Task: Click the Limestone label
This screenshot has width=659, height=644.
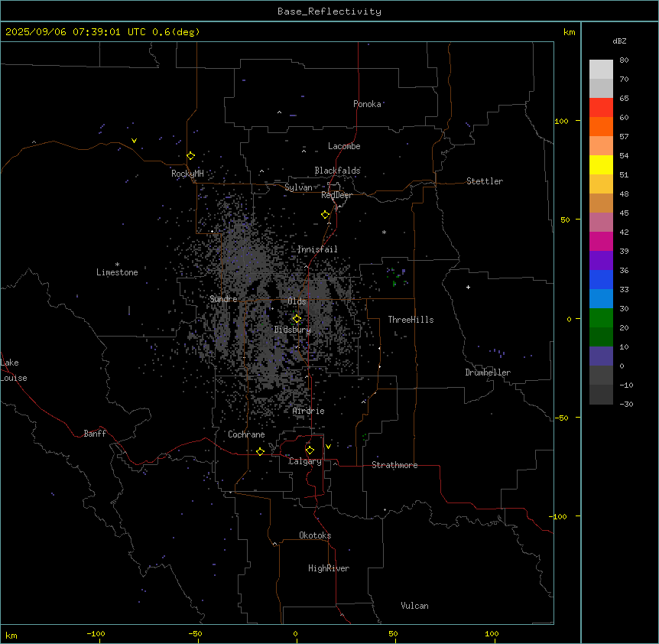Action: coord(117,272)
